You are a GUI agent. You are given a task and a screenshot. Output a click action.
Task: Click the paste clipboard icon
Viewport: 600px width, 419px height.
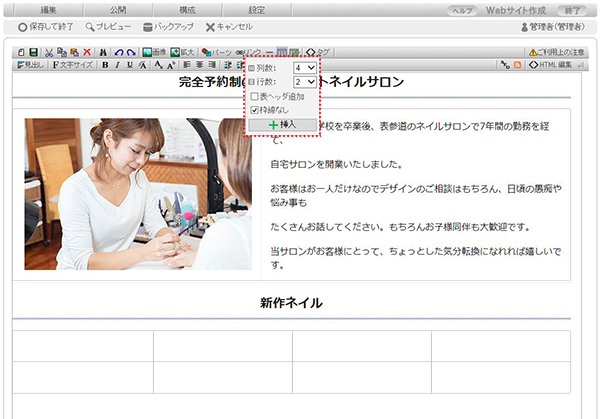tap(74, 52)
